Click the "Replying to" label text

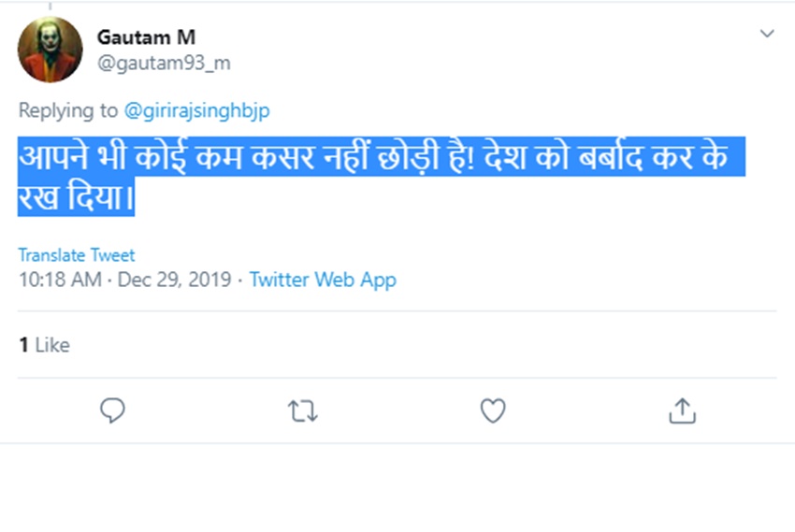pyautogui.click(x=68, y=110)
